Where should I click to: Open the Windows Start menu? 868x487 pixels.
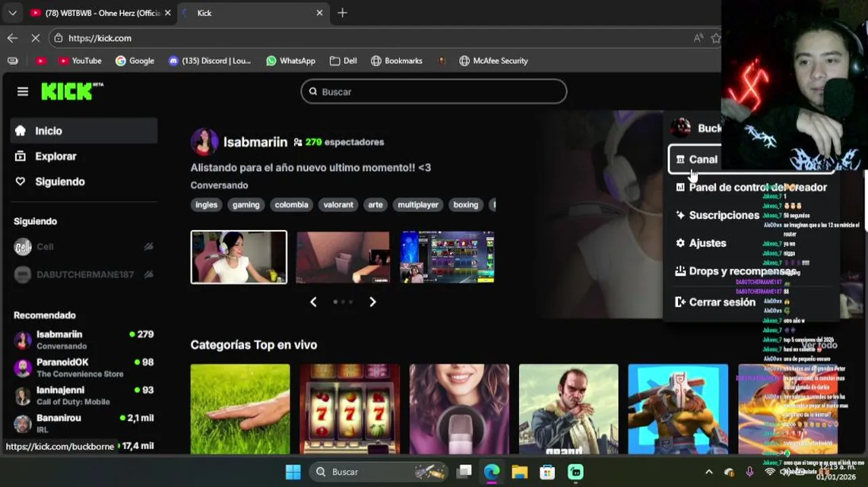[x=293, y=472]
